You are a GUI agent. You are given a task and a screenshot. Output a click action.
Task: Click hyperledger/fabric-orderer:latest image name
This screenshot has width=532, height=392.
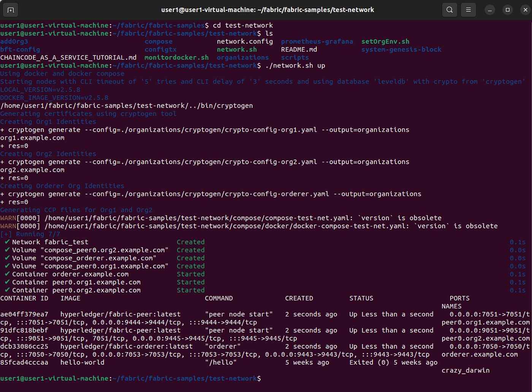pyautogui.click(x=127, y=346)
